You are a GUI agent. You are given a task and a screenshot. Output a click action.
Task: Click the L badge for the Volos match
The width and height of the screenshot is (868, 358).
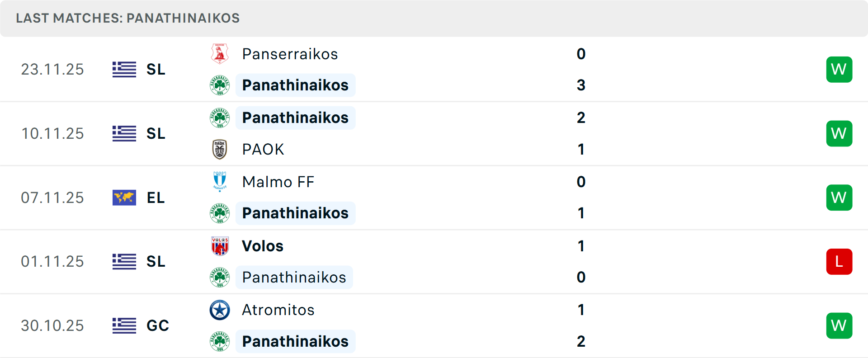(x=839, y=261)
